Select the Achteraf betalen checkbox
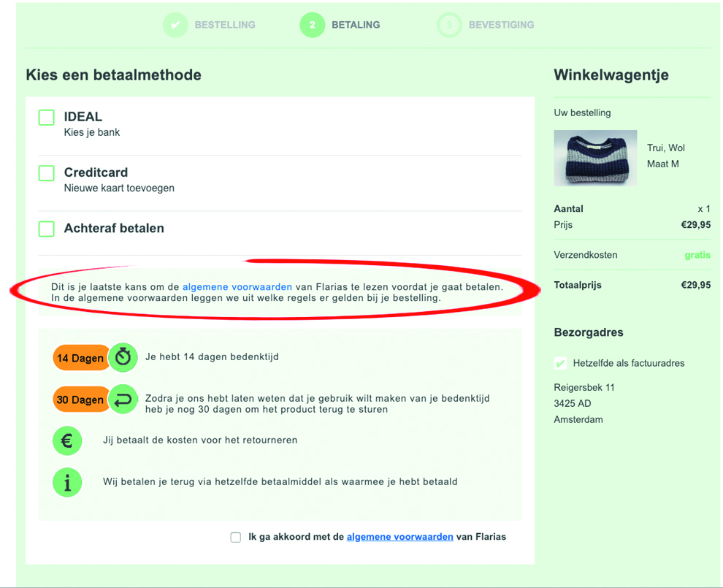Viewport: 723px width, 588px height. 47,229
